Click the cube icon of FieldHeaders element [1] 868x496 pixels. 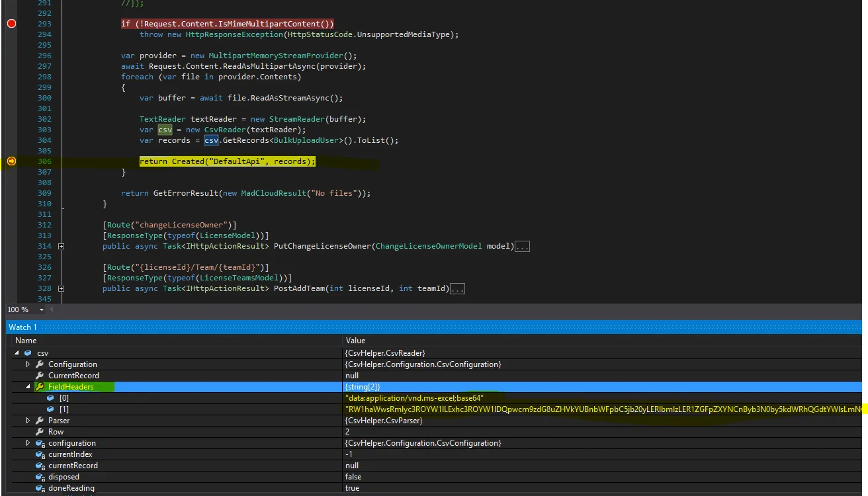[50, 409]
